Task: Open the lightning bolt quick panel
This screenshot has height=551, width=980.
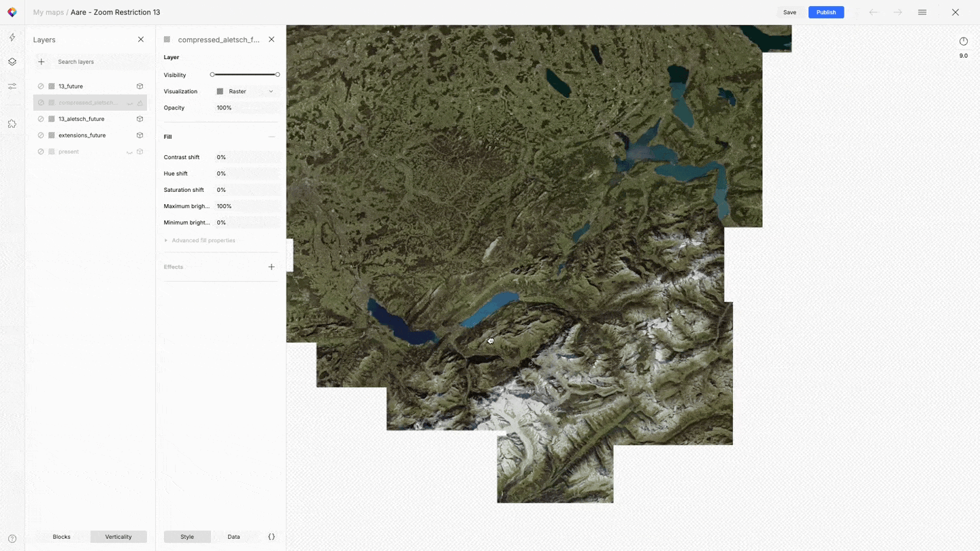Action: tap(12, 37)
